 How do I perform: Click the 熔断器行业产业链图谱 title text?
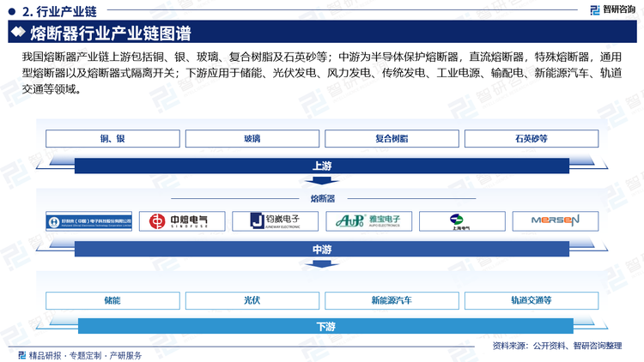tap(111, 33)
